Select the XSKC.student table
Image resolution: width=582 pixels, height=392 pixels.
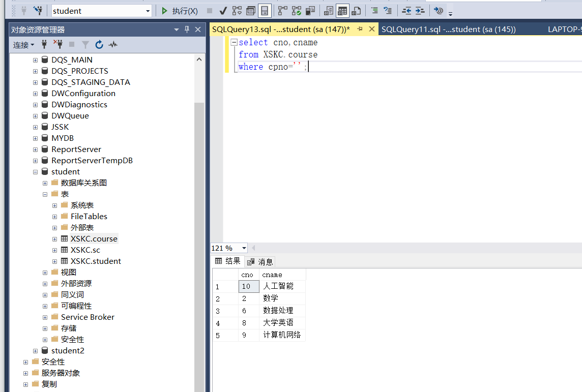click(x=96, y=261)
